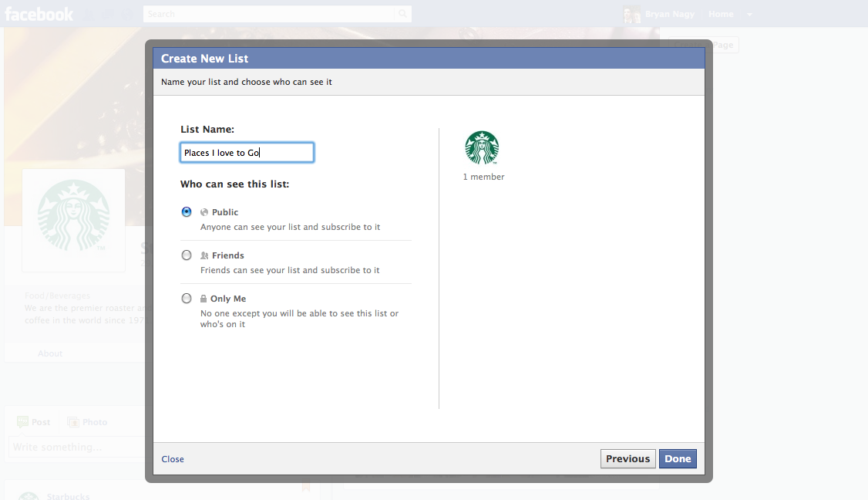Click the search magnifier icon
The width and height of the screenshot is (868, 500).
click(x=402, y=14)
